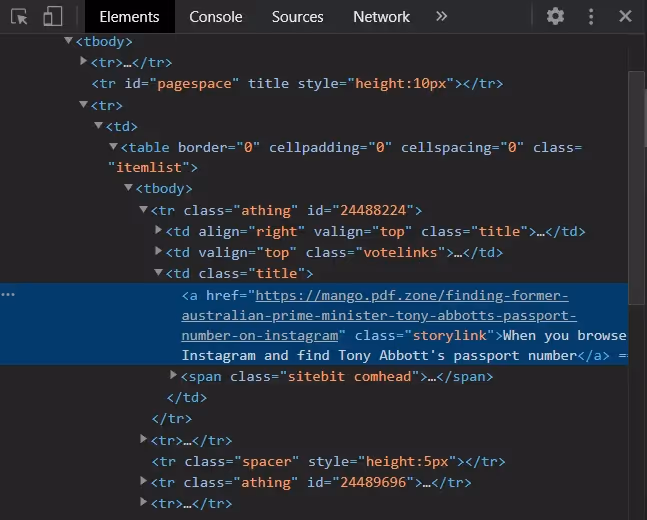
Task: Click the id value 24488224
Action: coord(373,210)
